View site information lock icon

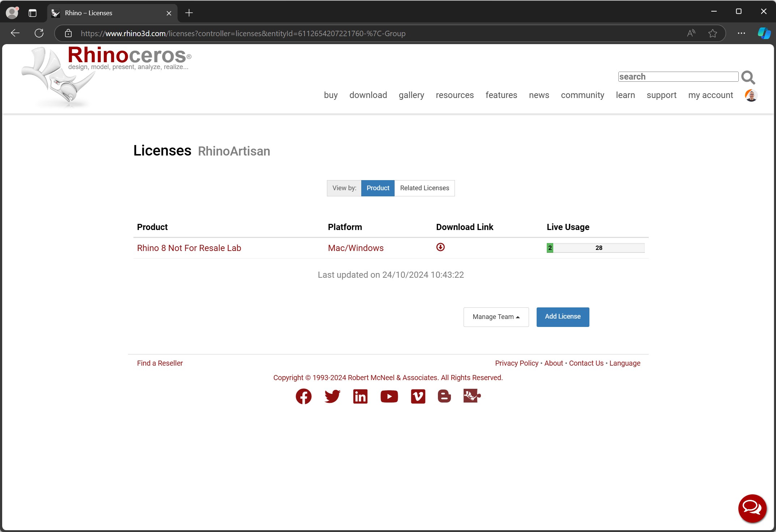pyautogui.click(x=68, y=33)
